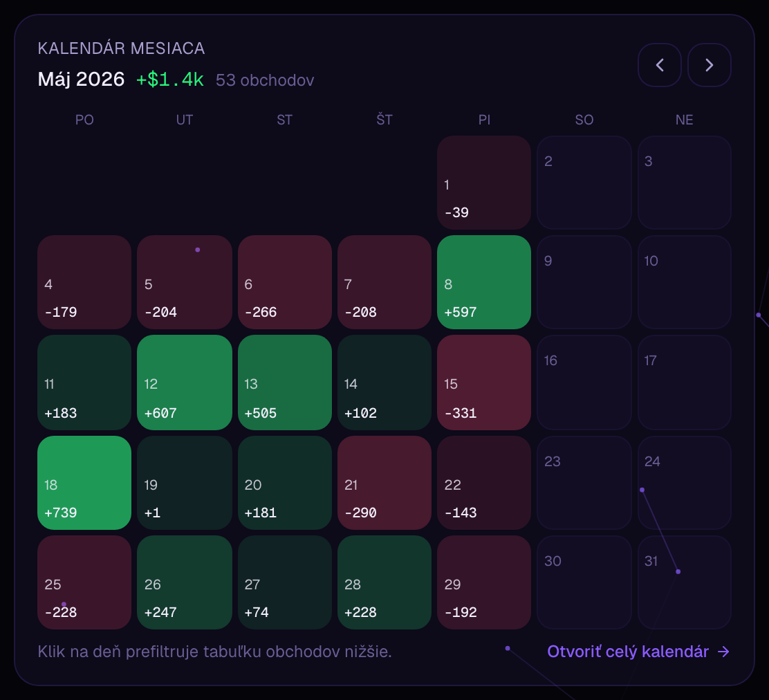This screenshot has height=700, width=769.
Task: Click the "53 obchodov" trade count
Action: (265, 80)
